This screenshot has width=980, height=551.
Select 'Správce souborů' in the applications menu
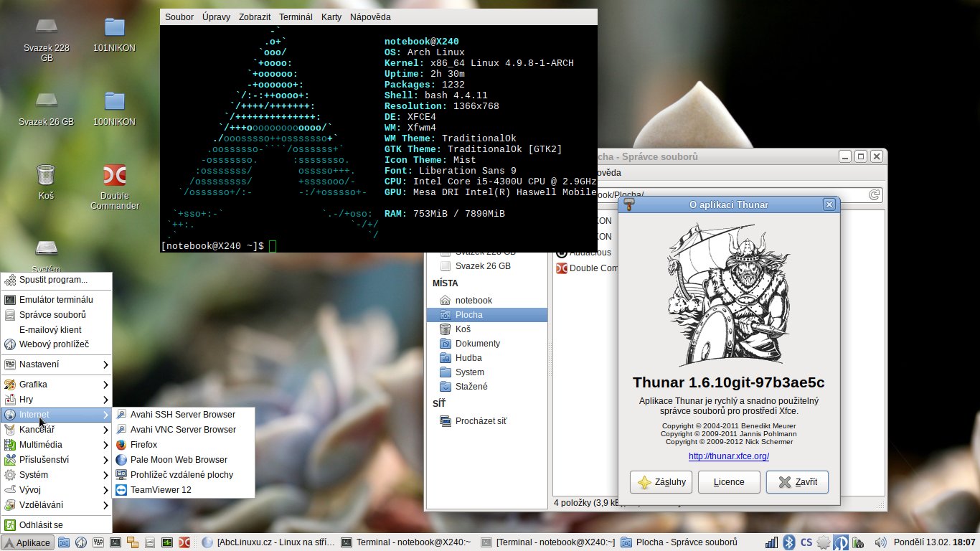pyautogui.click(x=57, y=314)
